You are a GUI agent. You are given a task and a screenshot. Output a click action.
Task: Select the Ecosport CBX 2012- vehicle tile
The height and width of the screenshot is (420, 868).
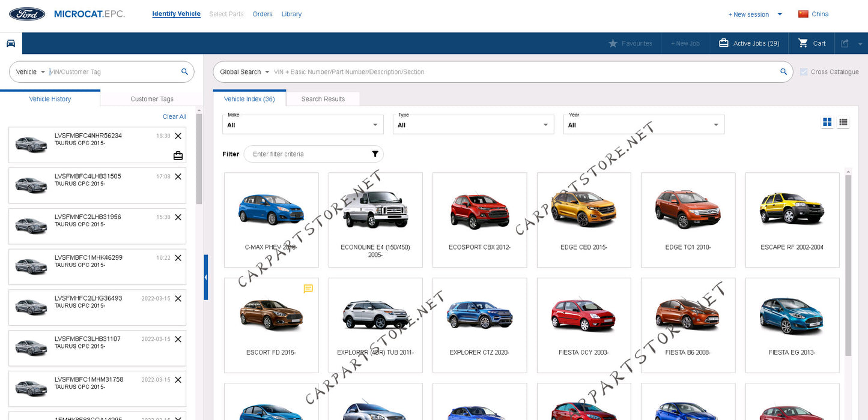(479, 220)
